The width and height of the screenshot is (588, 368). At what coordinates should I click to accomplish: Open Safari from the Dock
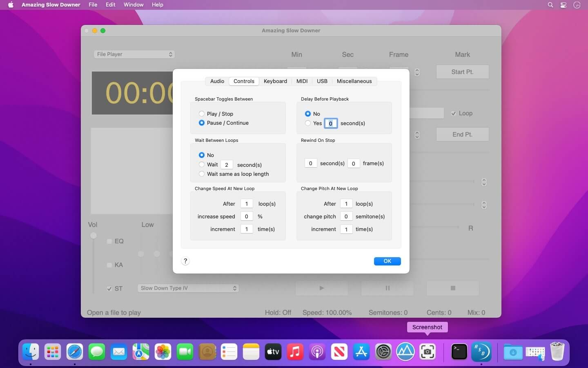click(75, 352)
